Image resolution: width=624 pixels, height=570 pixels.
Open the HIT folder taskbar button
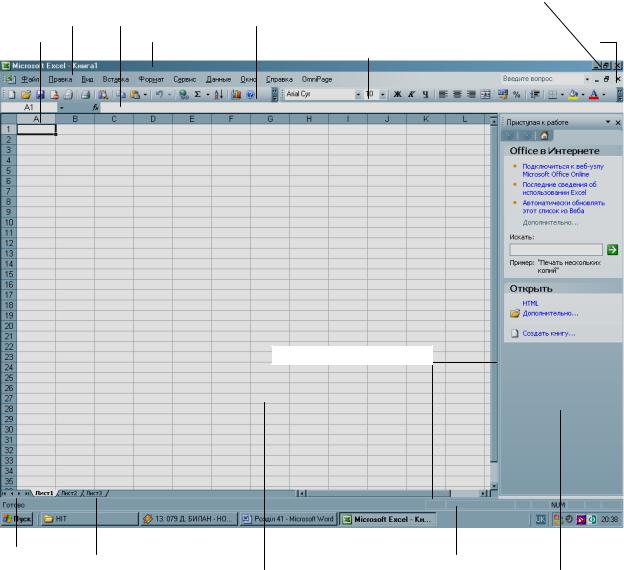tap(89, 519)
